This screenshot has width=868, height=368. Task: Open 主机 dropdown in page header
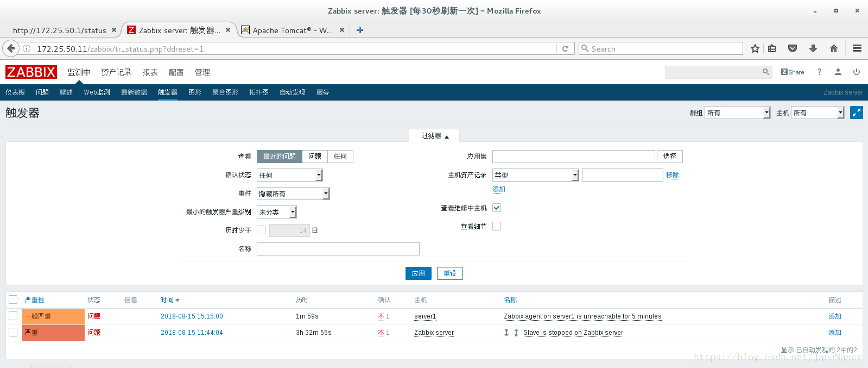818,113
